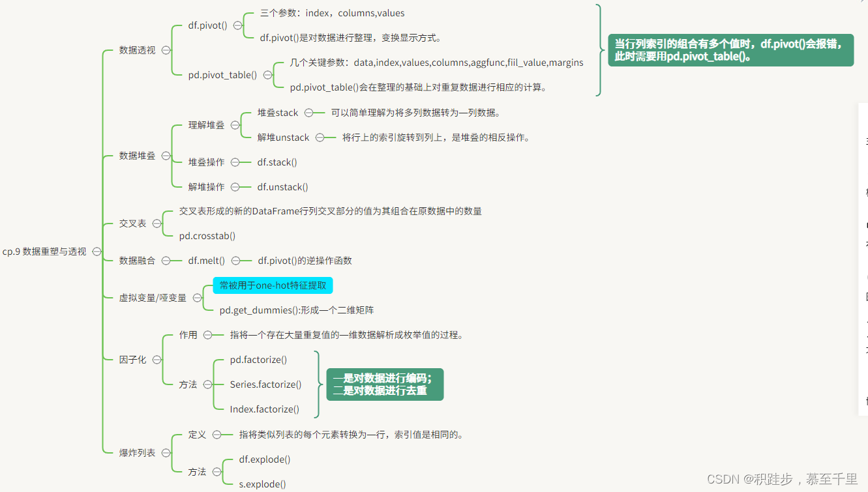868x492 pixels.
Task: Select the 堆叠stack topic
Action: point(278,113)
